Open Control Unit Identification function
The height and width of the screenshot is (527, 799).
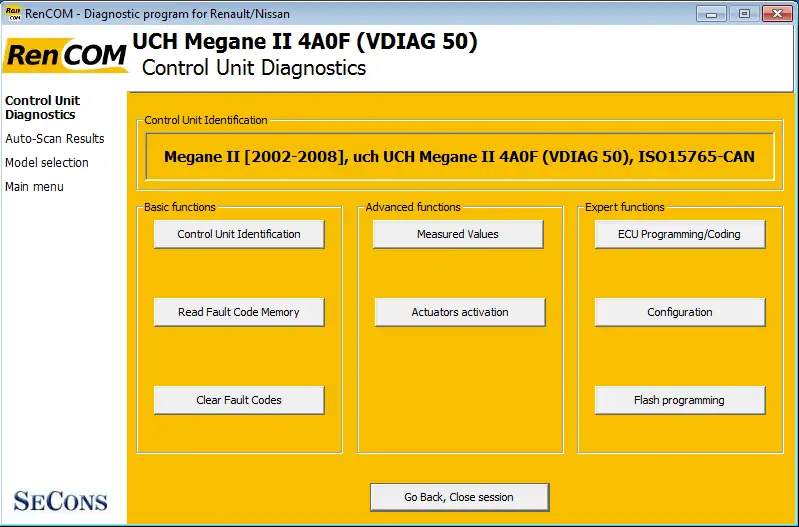(239, 234)
